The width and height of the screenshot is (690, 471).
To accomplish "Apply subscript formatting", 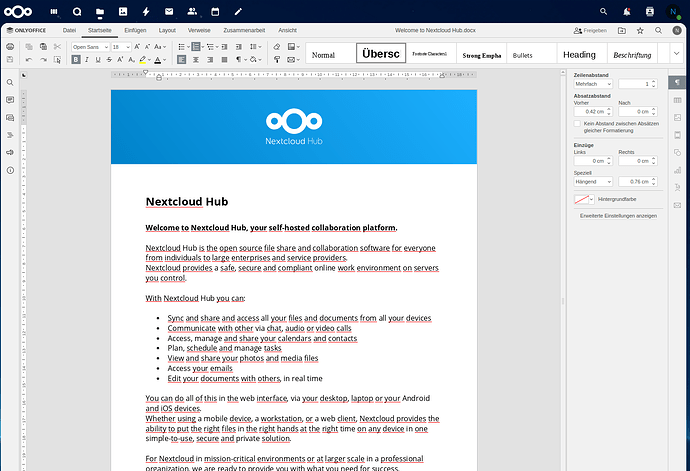I will click(131, 59).
